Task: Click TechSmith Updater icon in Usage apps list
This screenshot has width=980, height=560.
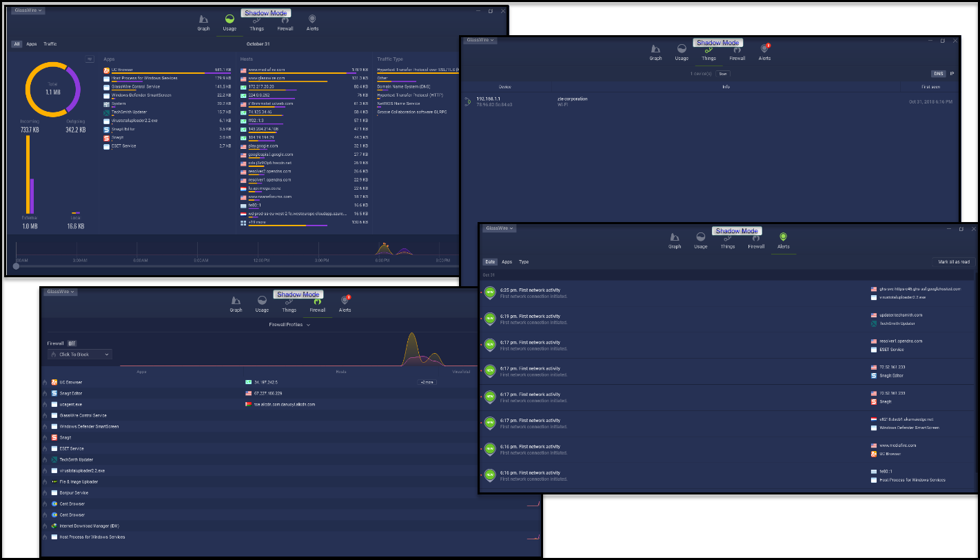Action: [x=106, y=112]
